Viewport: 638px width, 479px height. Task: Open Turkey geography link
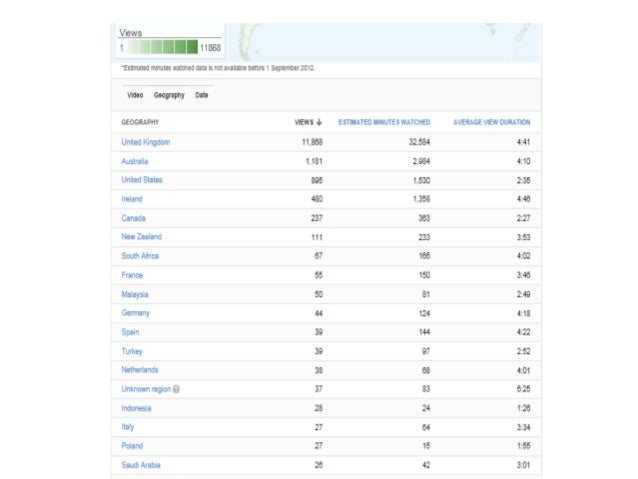point(132,351)
